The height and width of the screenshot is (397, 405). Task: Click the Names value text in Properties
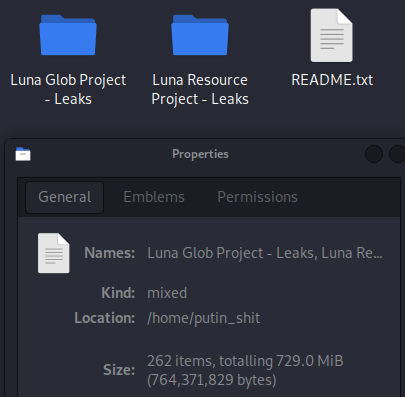265,253
